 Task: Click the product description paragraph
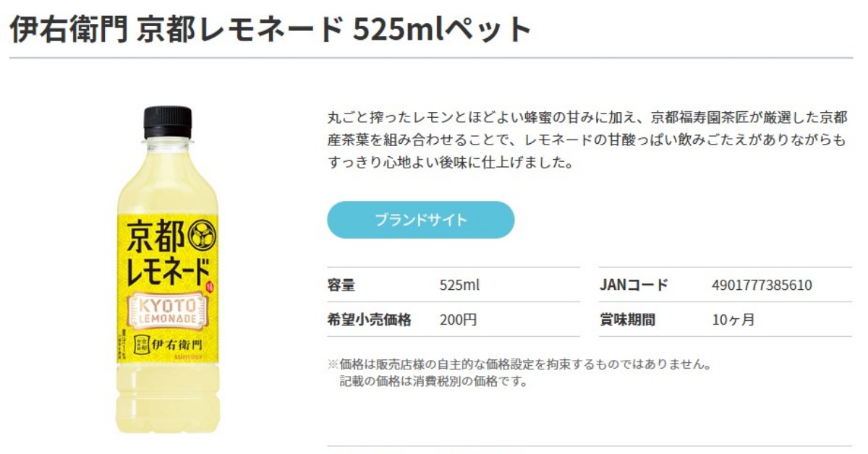[587, 140]
